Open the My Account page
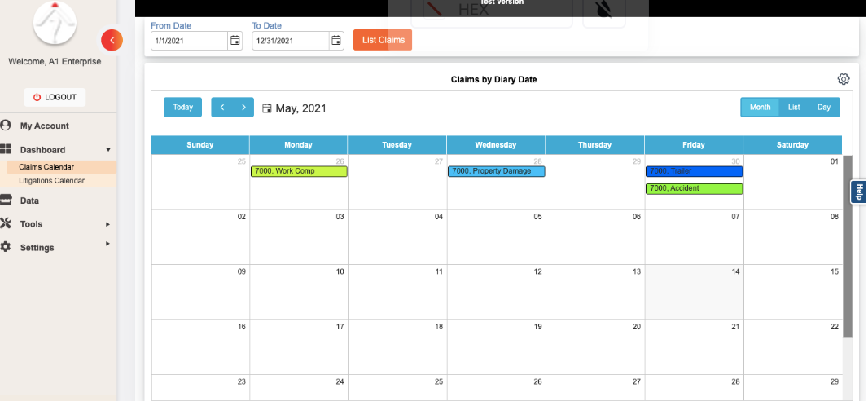868x401 pixels. [x=45, y=126]
